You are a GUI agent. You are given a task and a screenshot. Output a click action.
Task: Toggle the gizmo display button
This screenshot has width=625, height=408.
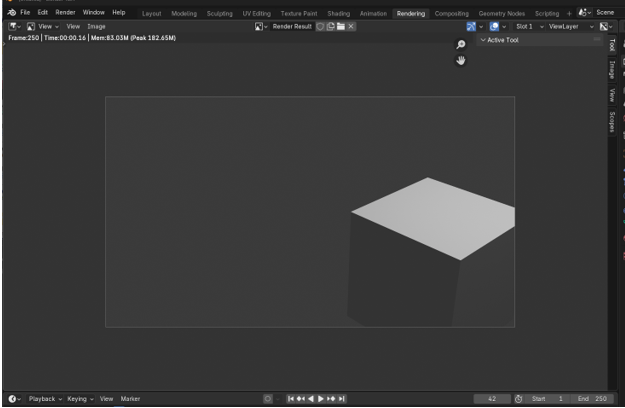(473, 26)
